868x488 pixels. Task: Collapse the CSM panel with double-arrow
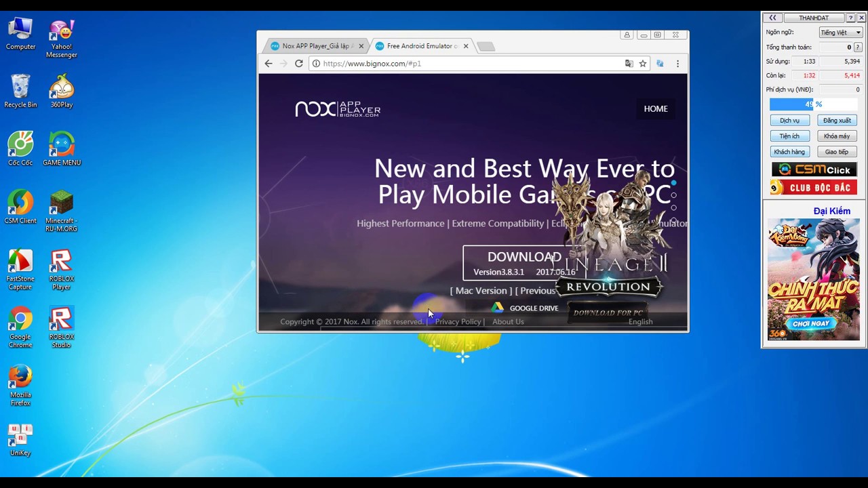tap(772, 18)
